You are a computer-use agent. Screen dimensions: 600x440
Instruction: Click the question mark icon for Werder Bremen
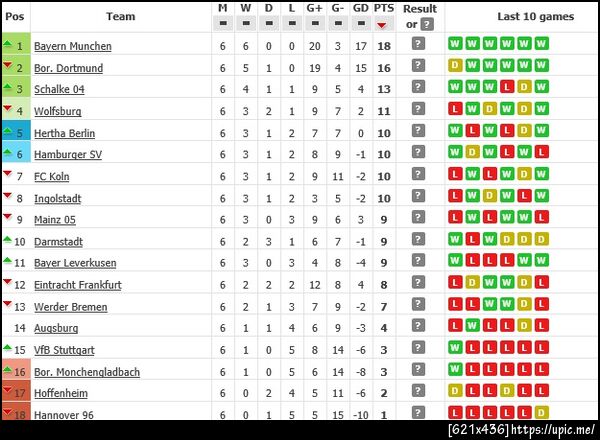[x=418, y=304]
